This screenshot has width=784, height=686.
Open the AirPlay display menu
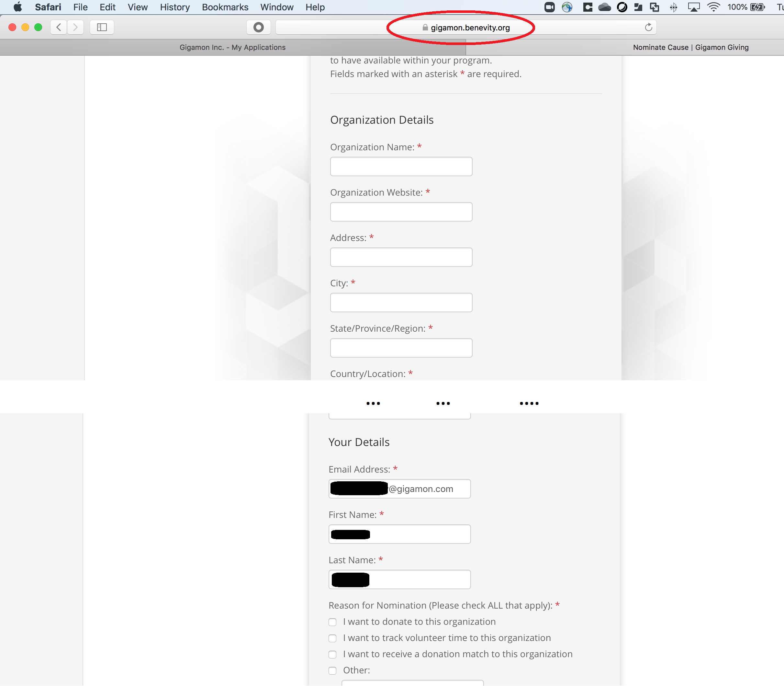(x=694, y=7)
